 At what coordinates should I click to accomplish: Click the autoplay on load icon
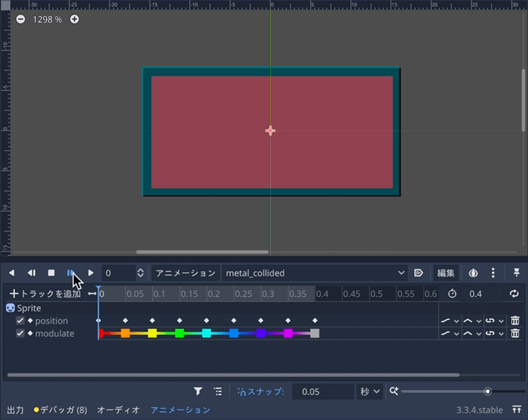(x=418, y=273)
